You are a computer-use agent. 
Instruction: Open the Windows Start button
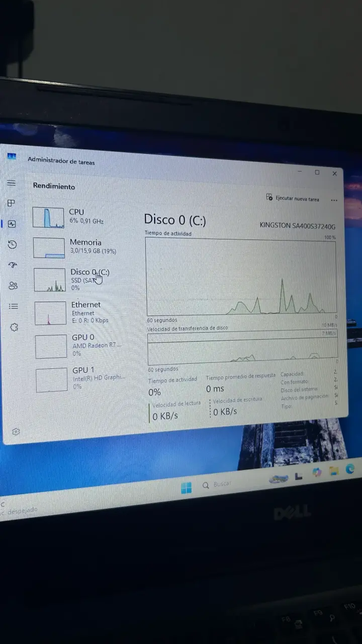pos(186,488)
